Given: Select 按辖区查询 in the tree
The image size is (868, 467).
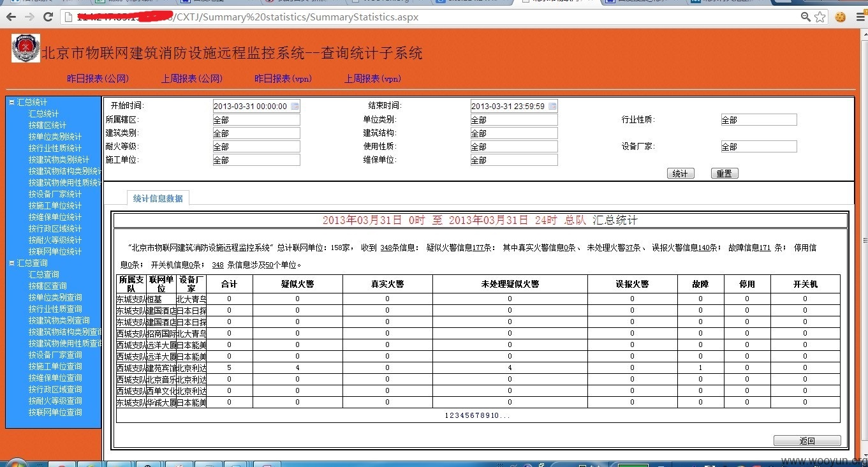Looking at the screenshot, I should point(47,286).
